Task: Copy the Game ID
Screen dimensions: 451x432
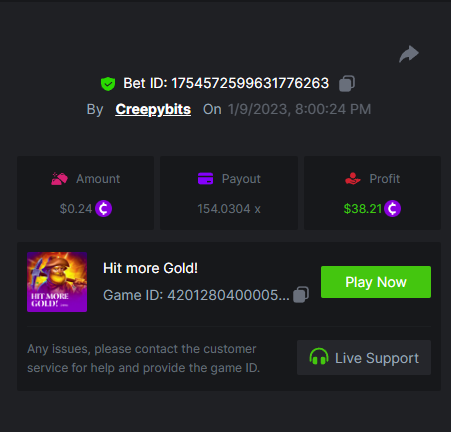Action: click(301, 295)
